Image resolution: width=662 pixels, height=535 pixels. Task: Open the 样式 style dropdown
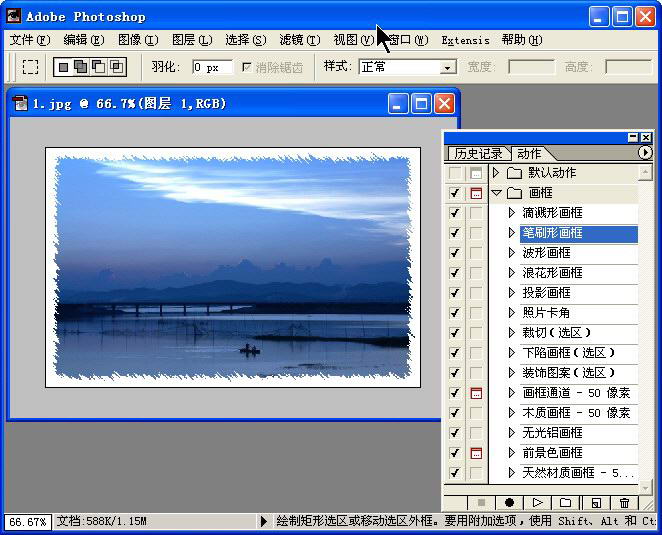coord(448,68)
